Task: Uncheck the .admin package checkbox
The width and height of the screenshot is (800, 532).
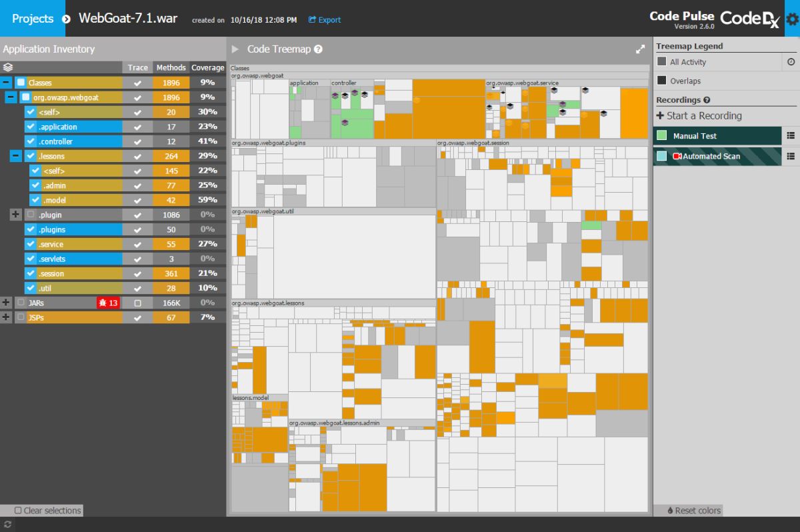Action: pyautogui.click(x=35, y=185)
